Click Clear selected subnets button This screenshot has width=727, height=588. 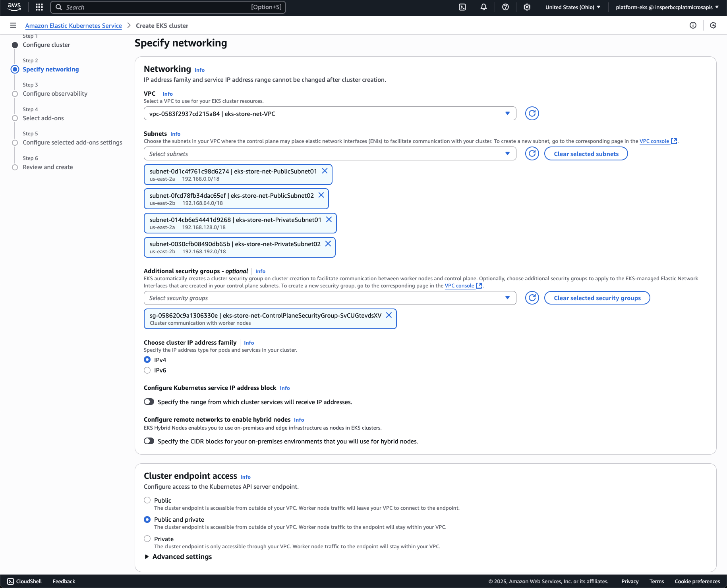coord(586,154)
